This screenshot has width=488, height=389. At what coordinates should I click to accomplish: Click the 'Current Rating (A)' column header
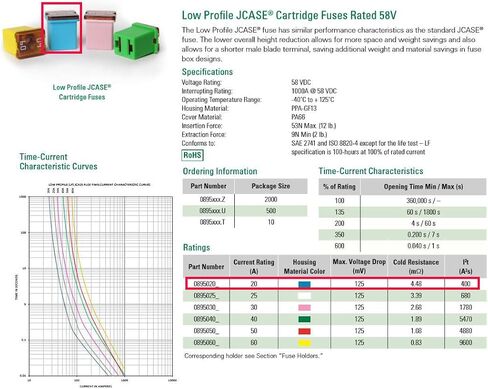pos(254,267)
